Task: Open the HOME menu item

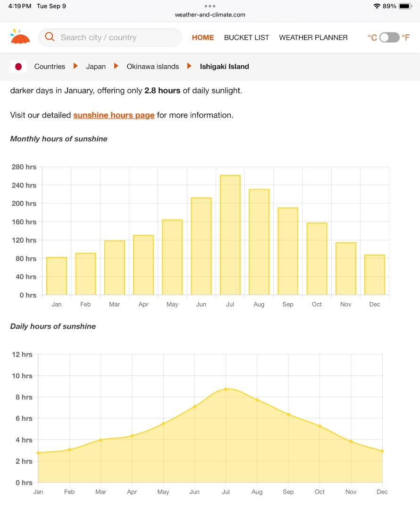Action: pos(203,37)
